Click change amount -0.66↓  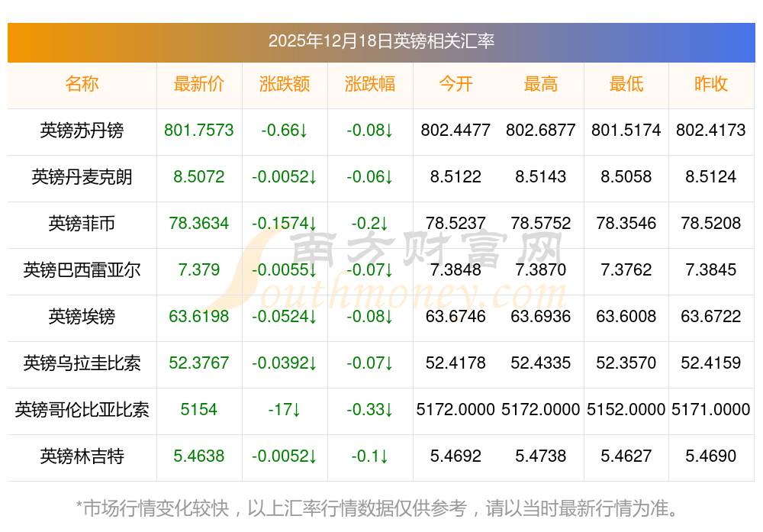click(x=285, y=131)
